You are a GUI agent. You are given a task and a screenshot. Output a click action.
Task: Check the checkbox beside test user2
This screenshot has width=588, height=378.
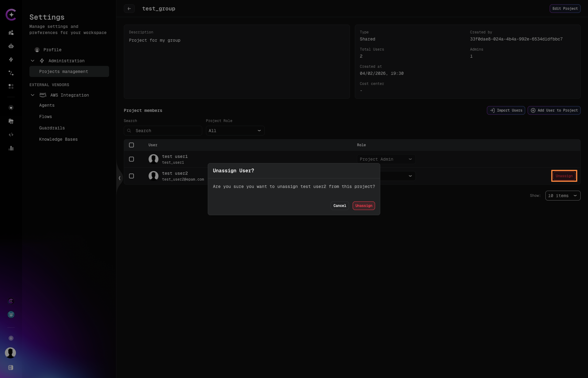(x=131, y=176)
